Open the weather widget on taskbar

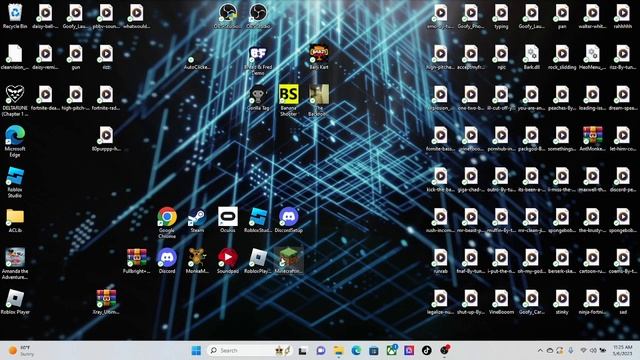click(x=20, y=351)
